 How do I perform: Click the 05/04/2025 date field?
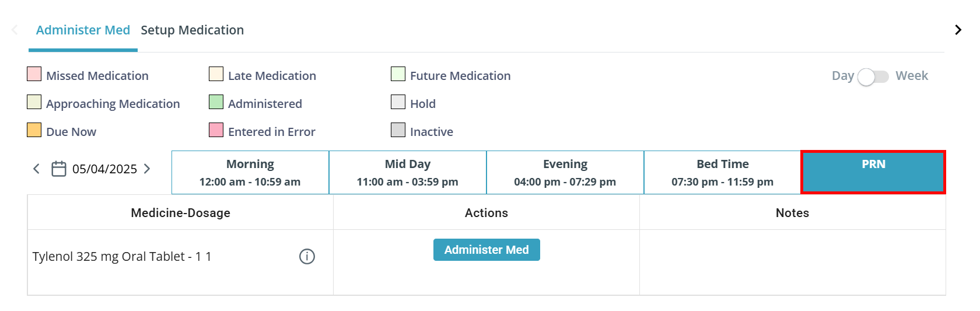tap(105, 169)
